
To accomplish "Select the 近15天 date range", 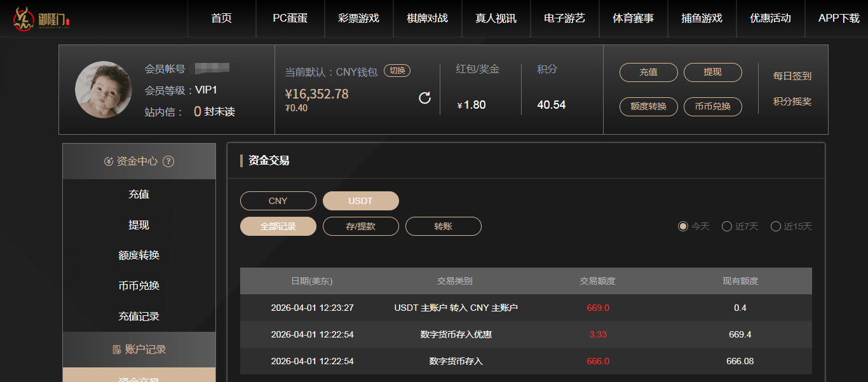I will coord(776,226).
